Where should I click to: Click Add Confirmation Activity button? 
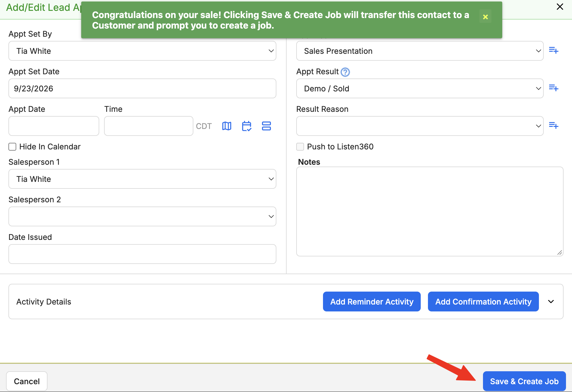coord(483,302)
